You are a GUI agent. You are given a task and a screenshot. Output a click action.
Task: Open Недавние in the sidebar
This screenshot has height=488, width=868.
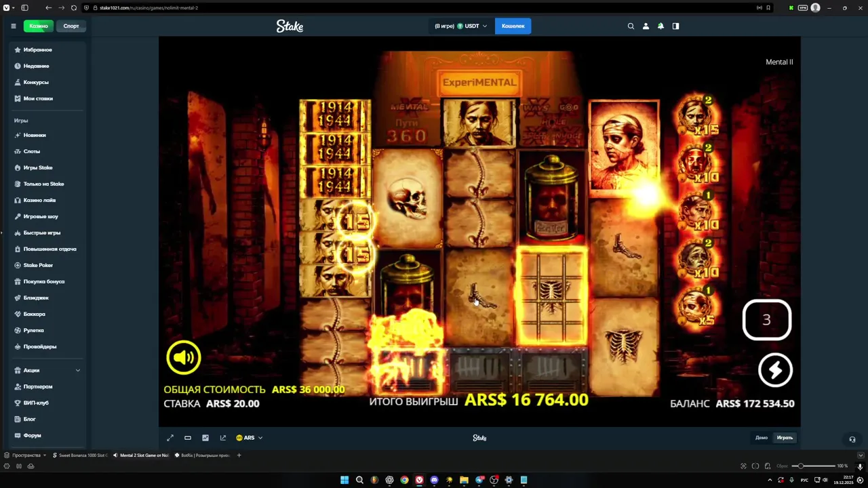tap(47, 66)
